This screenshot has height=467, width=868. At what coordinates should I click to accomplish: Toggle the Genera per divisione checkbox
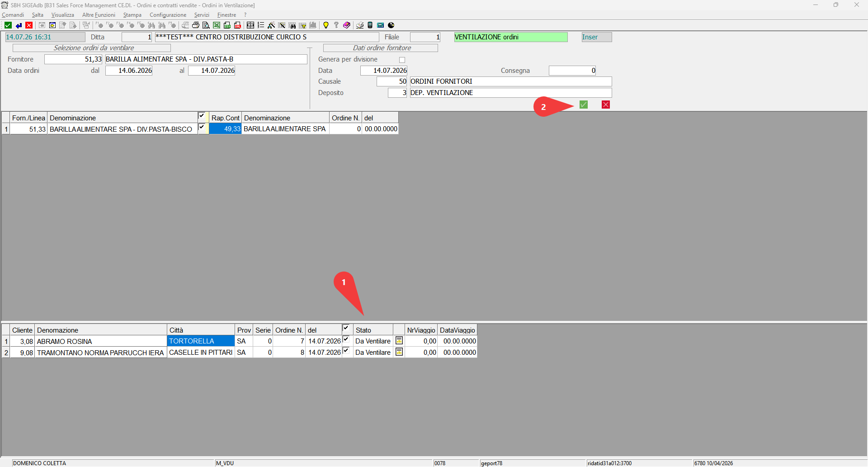point(402,60)
